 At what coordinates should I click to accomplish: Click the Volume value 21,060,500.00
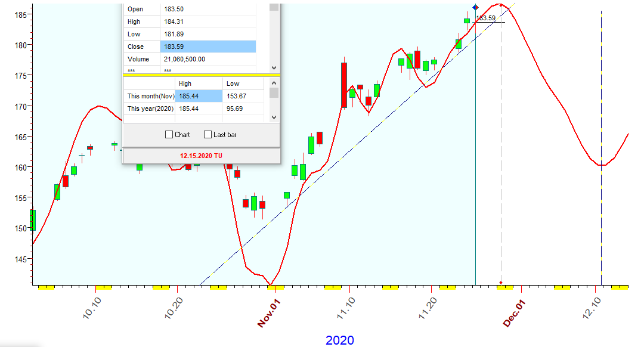[208, 59]
